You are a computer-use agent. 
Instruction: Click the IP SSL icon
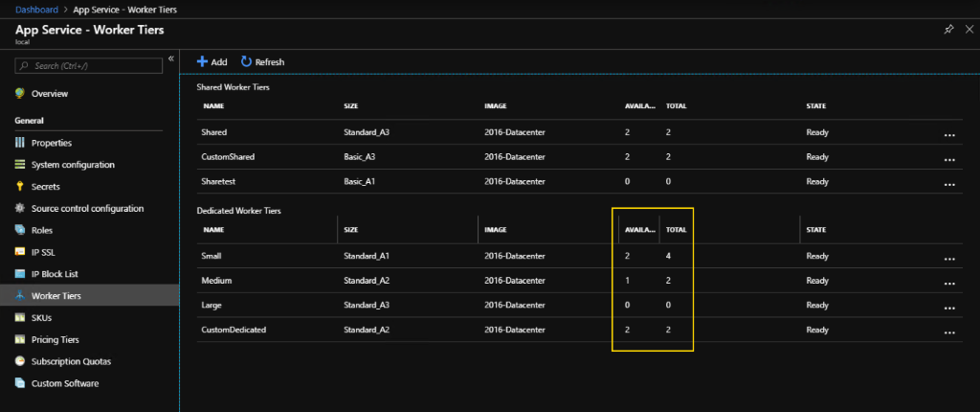click(20, 252)
